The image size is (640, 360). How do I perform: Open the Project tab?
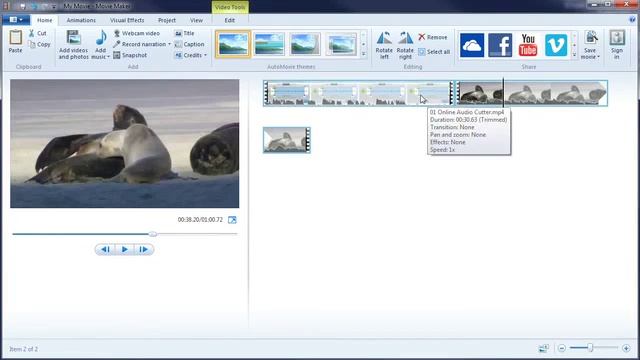tap(167, 20)
